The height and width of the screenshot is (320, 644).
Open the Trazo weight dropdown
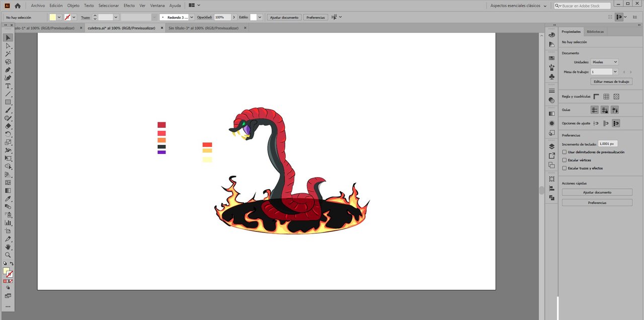(115, 17)
